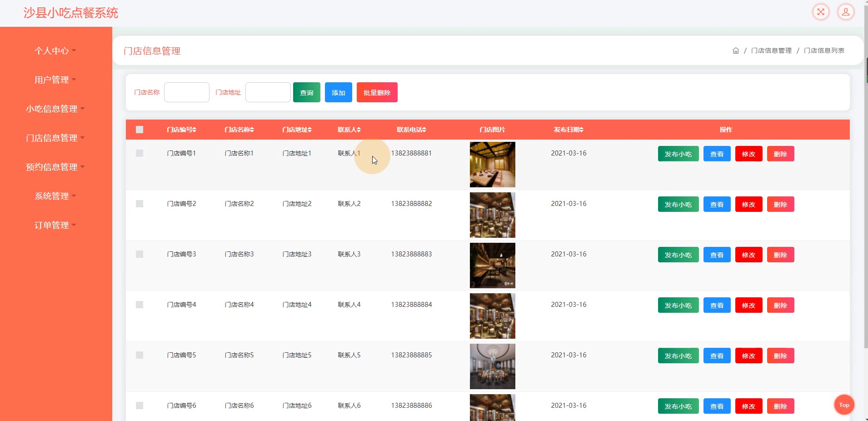
Task: Click 查看 for 门店编号1
Action: (x=717, y=154)
